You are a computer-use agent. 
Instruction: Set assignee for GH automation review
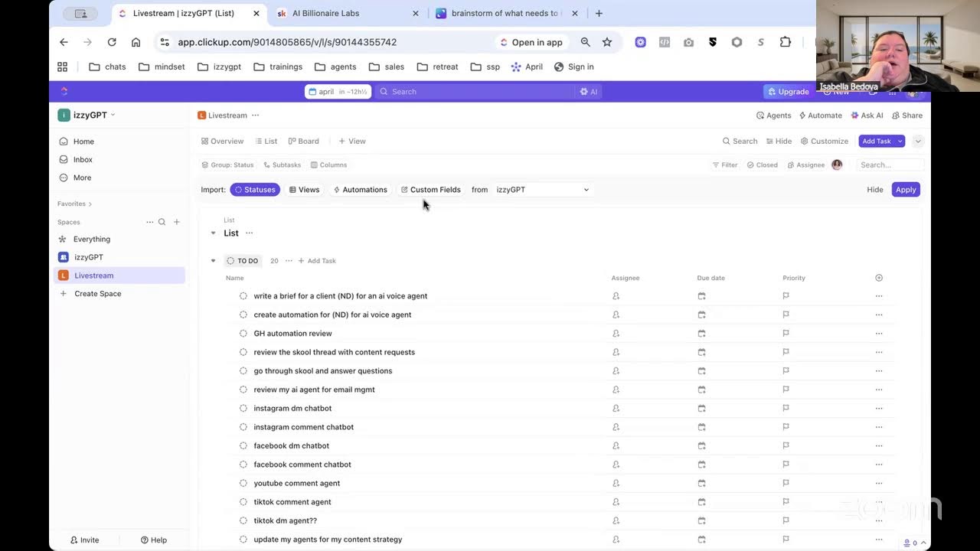pyautogui.click(x=616, y=334)
